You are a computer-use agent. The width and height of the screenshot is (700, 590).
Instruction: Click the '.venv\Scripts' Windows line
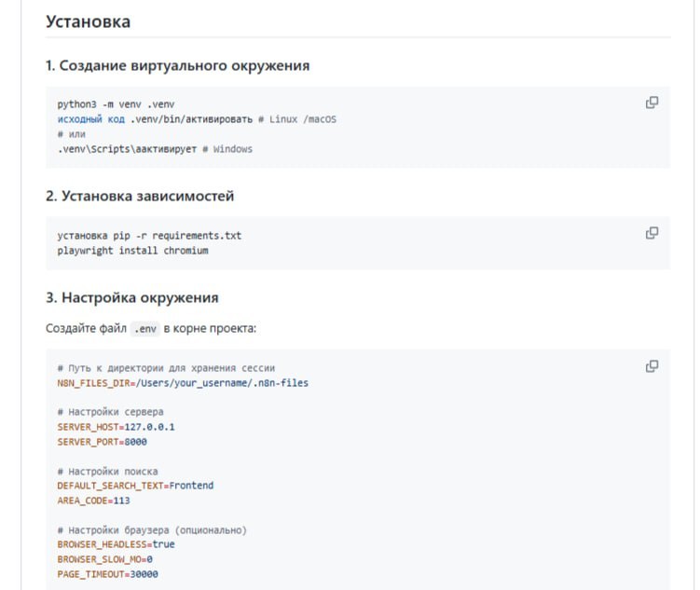[155, 149]
